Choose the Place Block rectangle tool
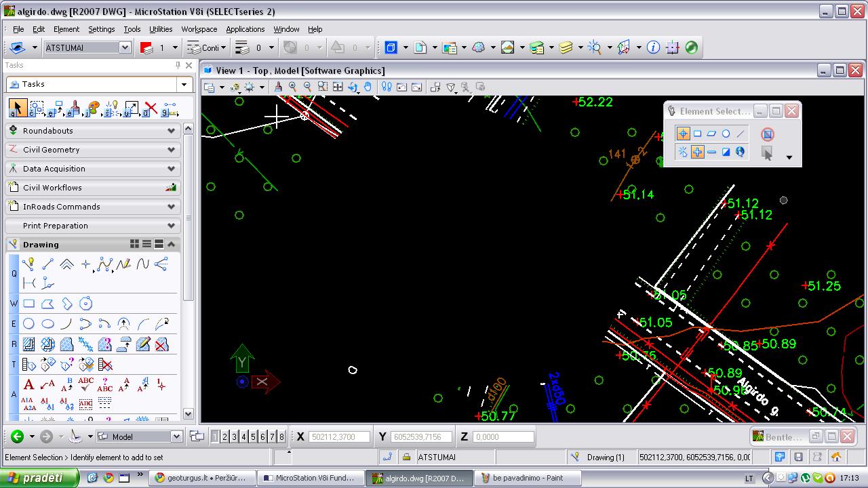This screenshot has width=868, height=488. (x=28, y=304)
